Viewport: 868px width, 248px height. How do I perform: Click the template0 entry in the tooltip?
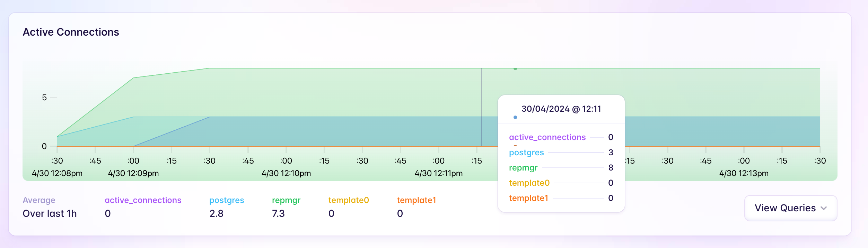point(529,183)
